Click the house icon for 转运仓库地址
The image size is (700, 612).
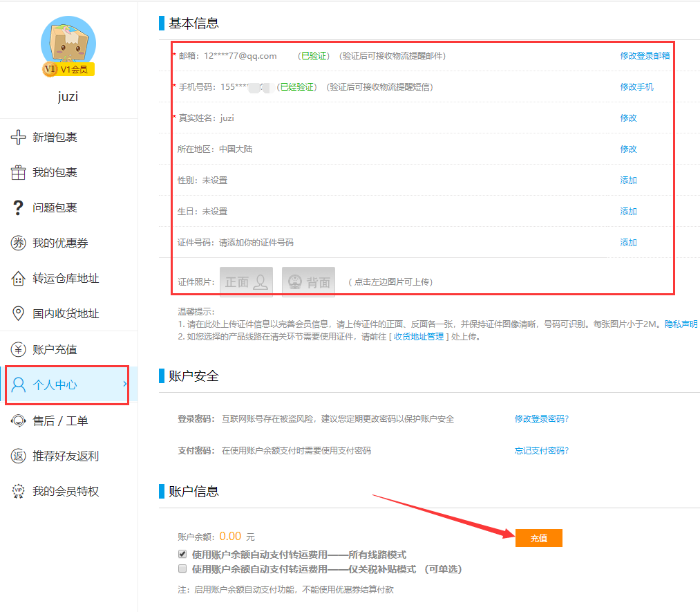[x=18, y=278]
